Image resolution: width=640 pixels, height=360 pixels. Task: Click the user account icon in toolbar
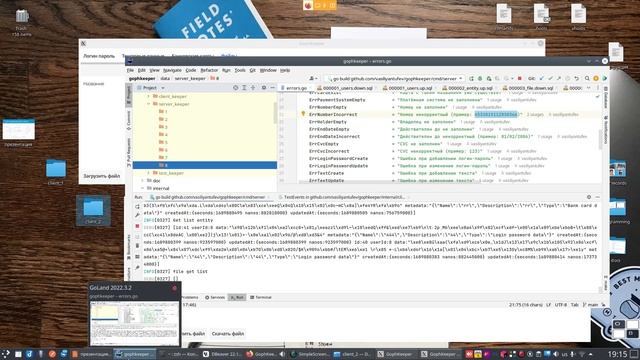313,78
